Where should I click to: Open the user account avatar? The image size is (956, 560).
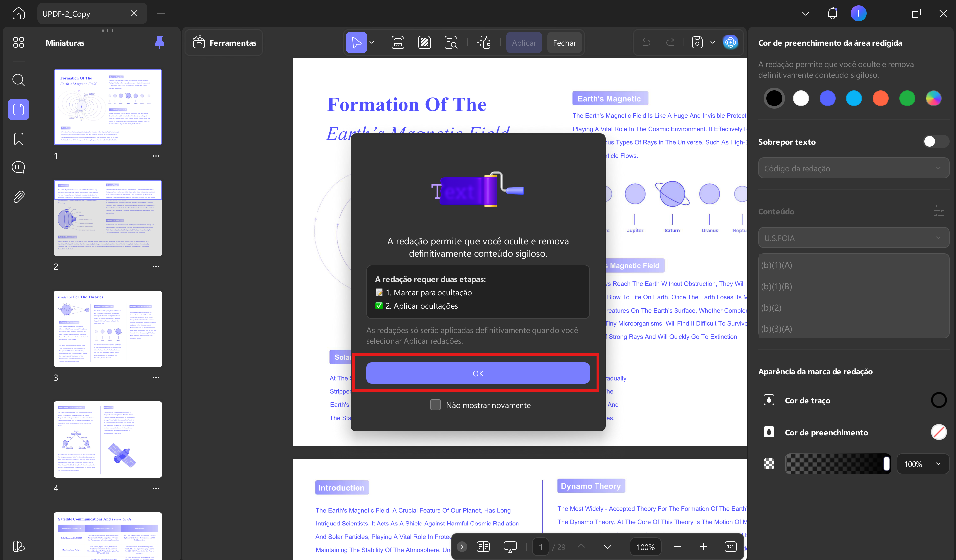pyautogui.click(x=858, y=13)
